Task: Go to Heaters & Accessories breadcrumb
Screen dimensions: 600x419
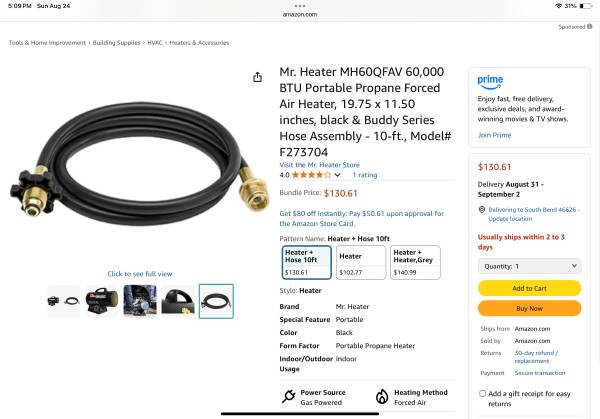Action: point(199,42)
